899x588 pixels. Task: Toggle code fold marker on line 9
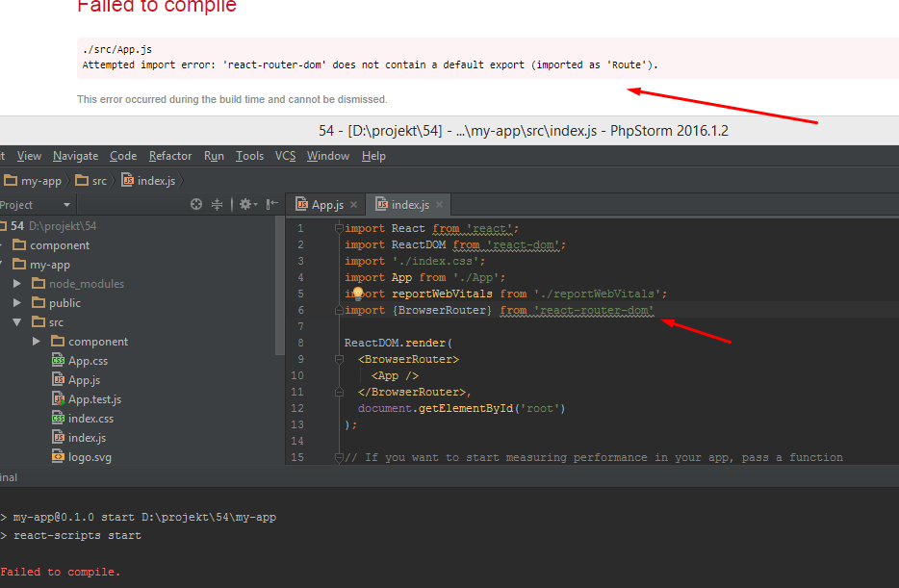pos(339,359)
